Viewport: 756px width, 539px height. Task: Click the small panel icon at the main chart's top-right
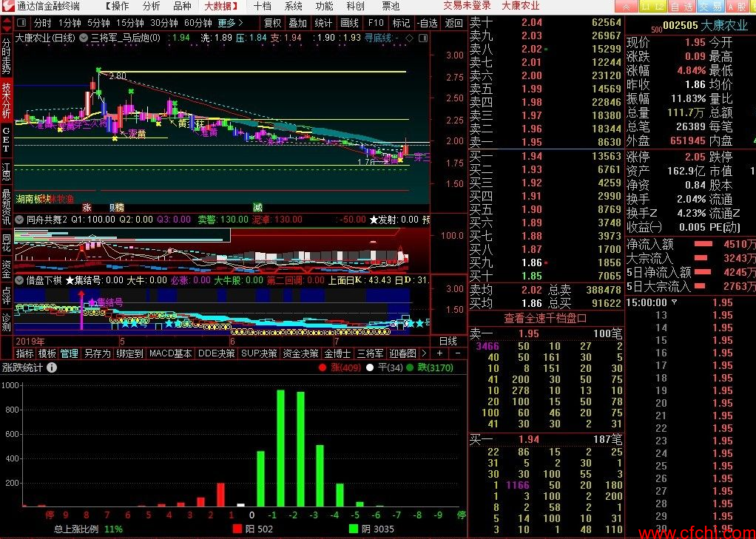[x=423, y=38]
